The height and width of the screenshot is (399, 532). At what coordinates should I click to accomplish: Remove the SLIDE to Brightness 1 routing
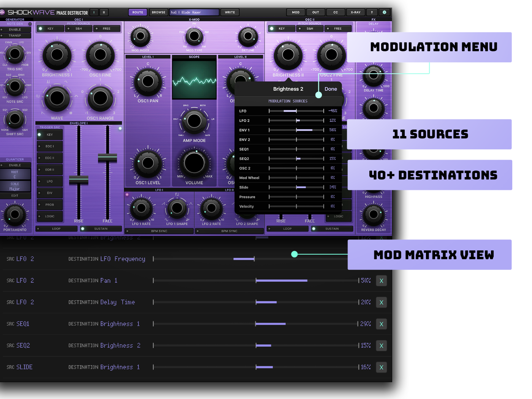(x=381, y=367)
